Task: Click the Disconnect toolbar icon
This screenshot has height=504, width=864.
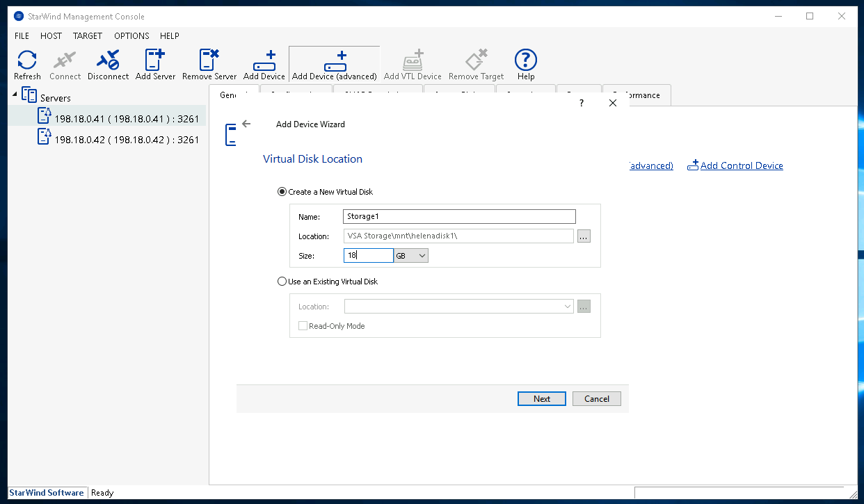Action: pos(108,65)
